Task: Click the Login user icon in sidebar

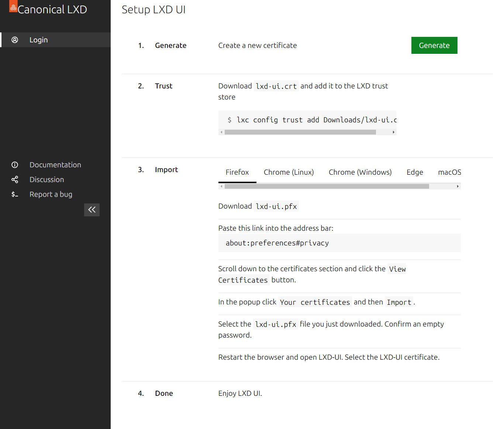Action: click(x=15, y=40)
